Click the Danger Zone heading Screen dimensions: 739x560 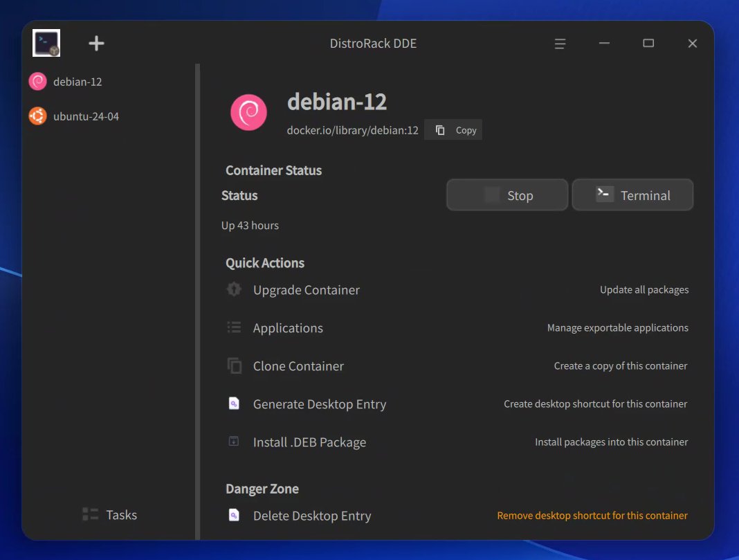coord(262,489)
